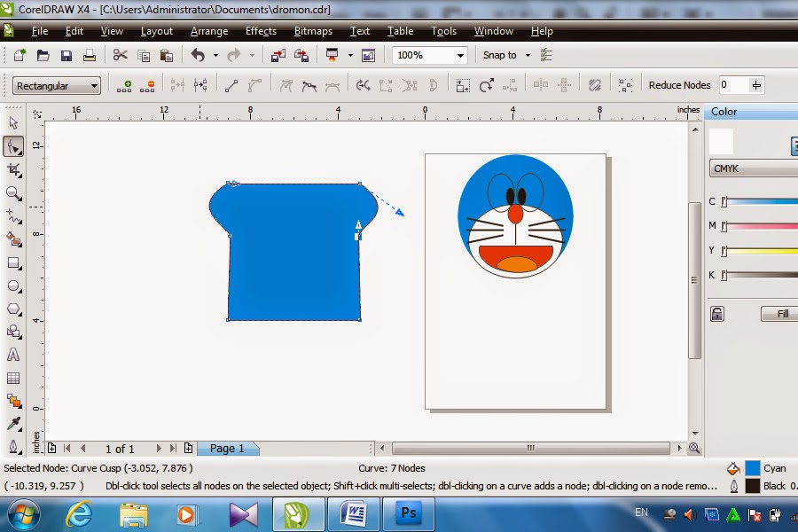Image resolution: width=798 pixels, height=532 pixels.
Task: Toggle the color palette lock icon
Action: (716, 314)
